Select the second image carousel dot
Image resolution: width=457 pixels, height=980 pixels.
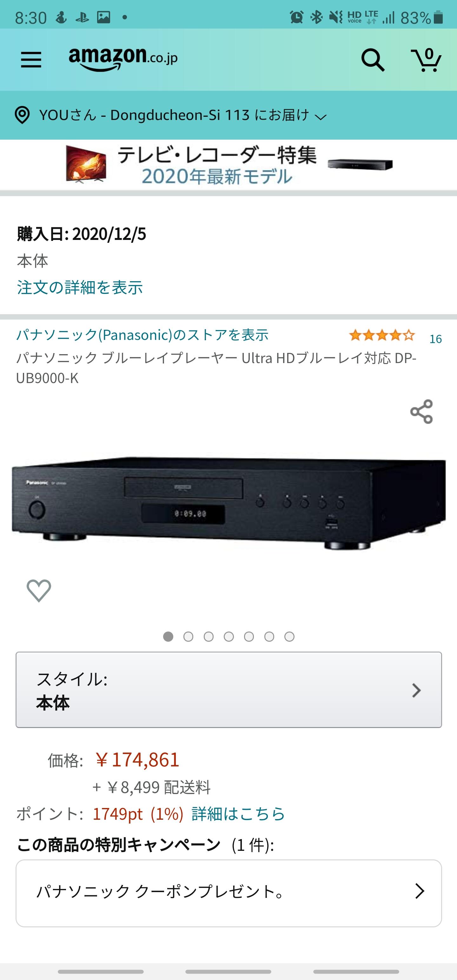[189, 637]
